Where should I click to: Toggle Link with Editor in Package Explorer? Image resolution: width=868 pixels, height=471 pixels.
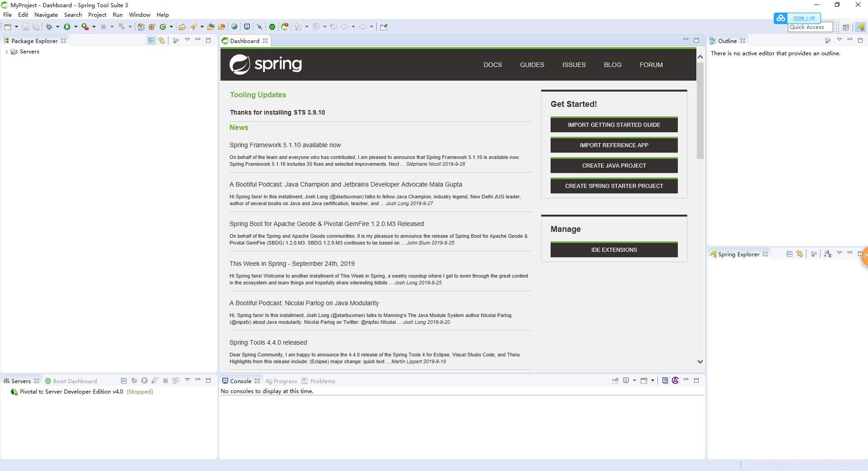(162, 40)
